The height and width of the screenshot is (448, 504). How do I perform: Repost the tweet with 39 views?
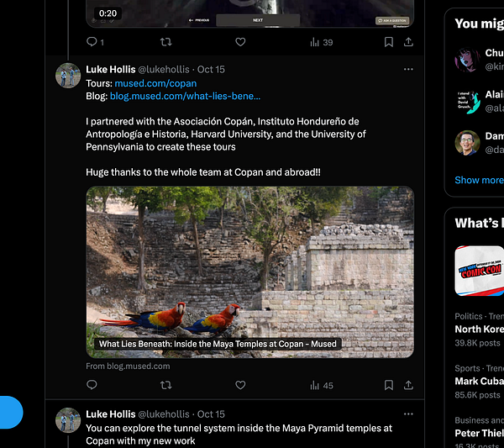coord(165,42)
